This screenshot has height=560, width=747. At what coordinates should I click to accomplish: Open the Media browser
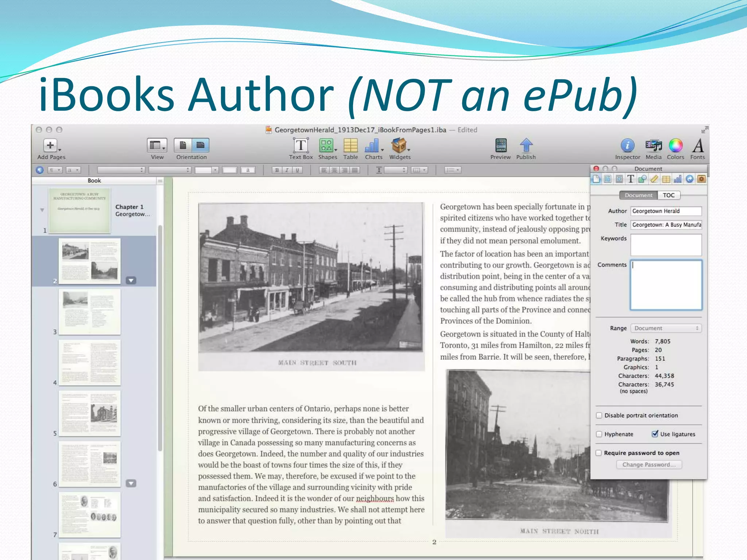[653, 145]
